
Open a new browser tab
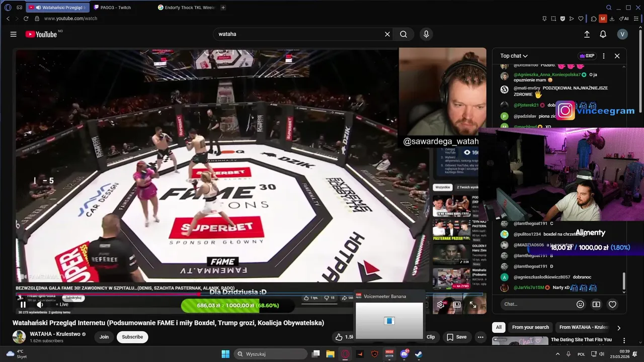(223, 8)
